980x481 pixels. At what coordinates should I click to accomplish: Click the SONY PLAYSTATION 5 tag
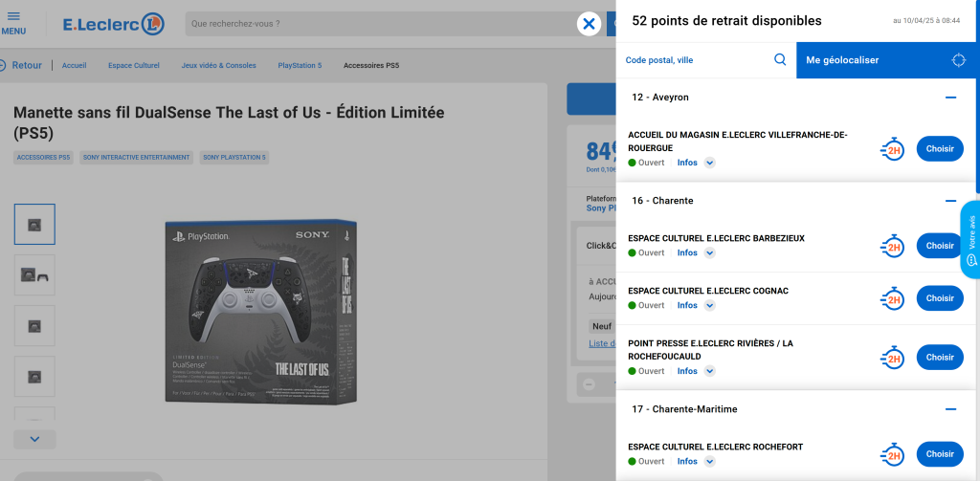click(234, 158)
